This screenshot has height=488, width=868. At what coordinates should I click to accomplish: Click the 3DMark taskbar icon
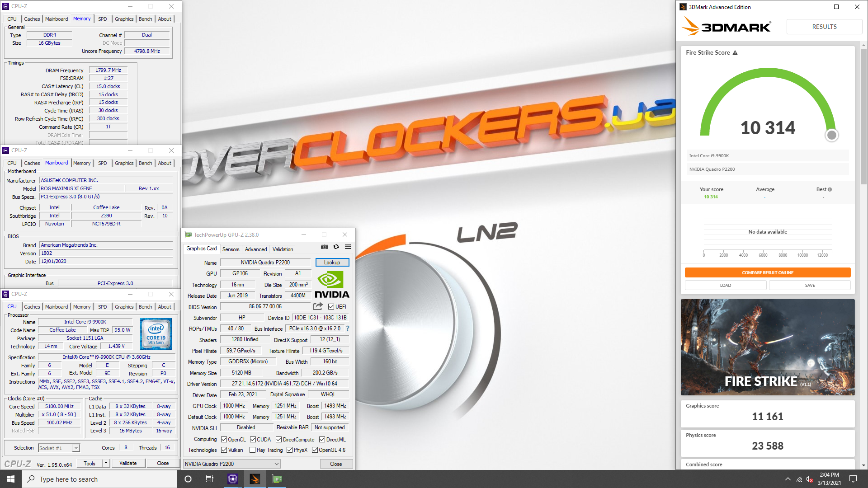[x=255, y=479]
